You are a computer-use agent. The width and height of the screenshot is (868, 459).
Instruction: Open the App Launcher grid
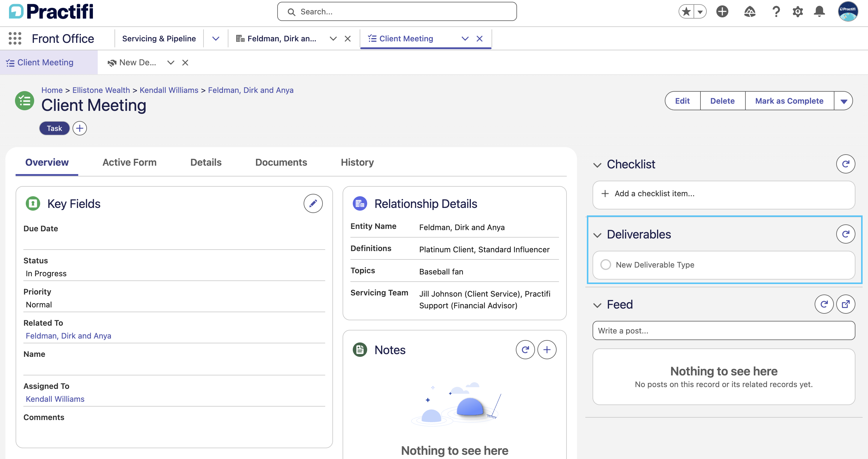(15, 38)
